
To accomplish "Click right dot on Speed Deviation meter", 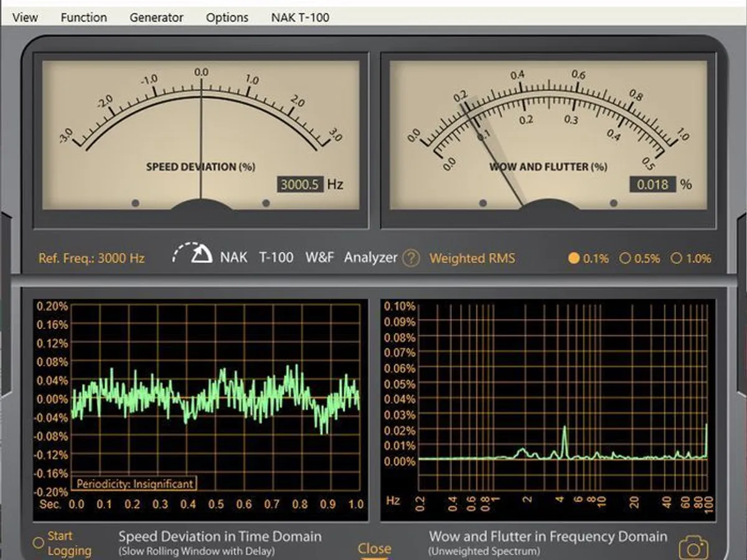I will [266, 203].
